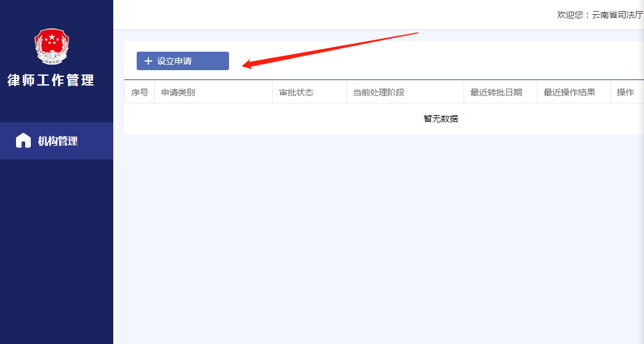644x344 pixels.
Task: Click the 欢迎您 greeting label in header
Action: 573,15
